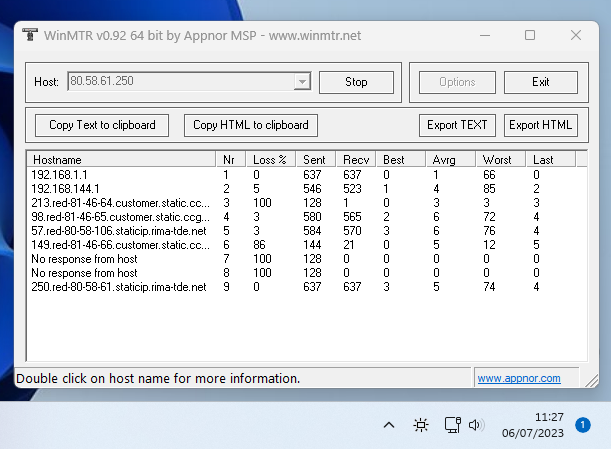Open the notification badge icon

(x=583, y=425)
